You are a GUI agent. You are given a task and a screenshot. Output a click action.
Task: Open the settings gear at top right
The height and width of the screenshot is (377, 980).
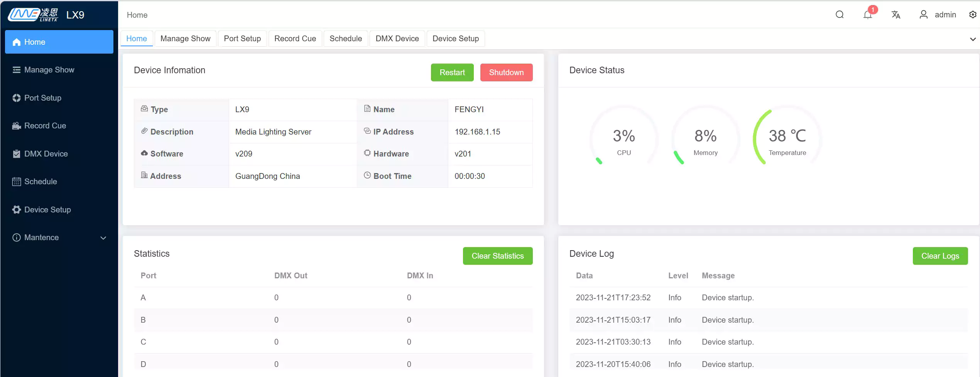973,15
